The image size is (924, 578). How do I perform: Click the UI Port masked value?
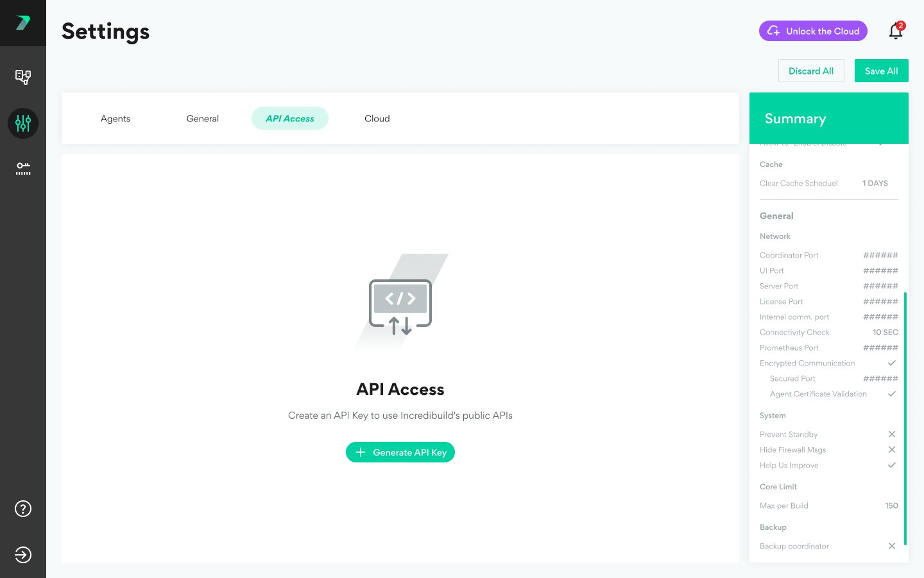880,270
